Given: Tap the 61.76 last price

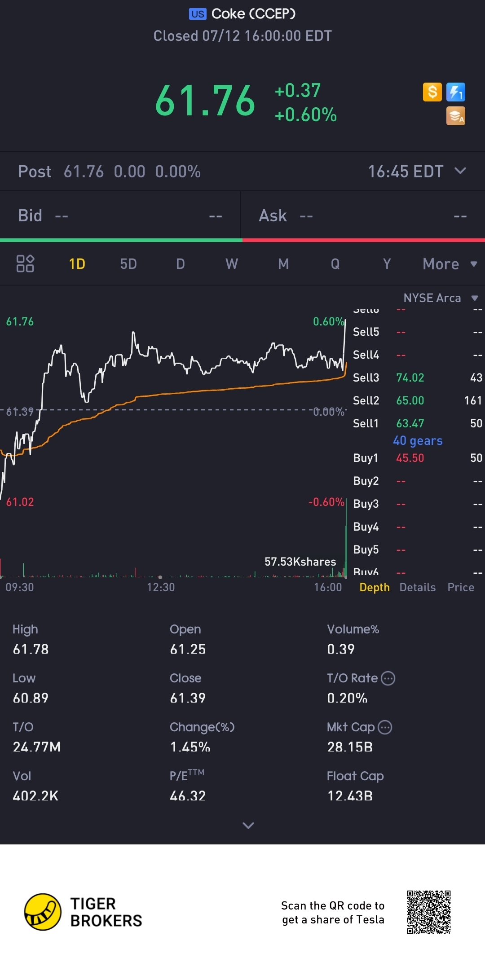Looking at the screenshot, I should 205,101.
